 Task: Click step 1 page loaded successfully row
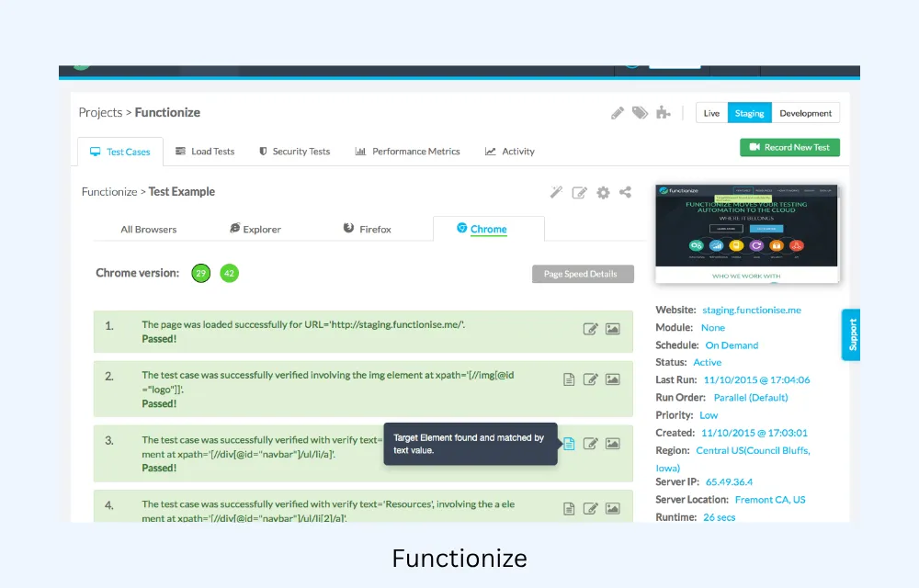click(363, 332)
